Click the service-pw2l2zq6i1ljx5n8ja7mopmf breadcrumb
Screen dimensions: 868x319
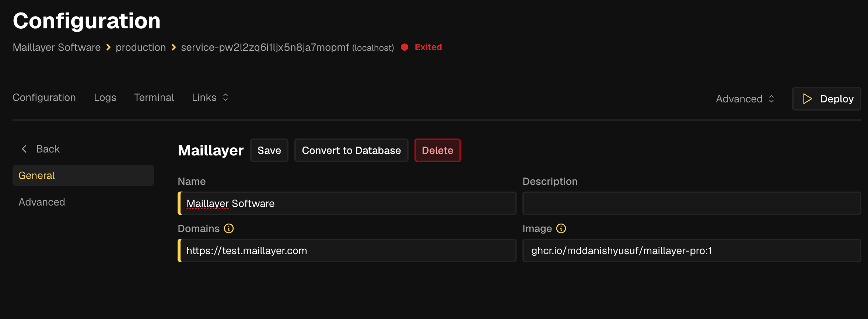coord(265,47)
